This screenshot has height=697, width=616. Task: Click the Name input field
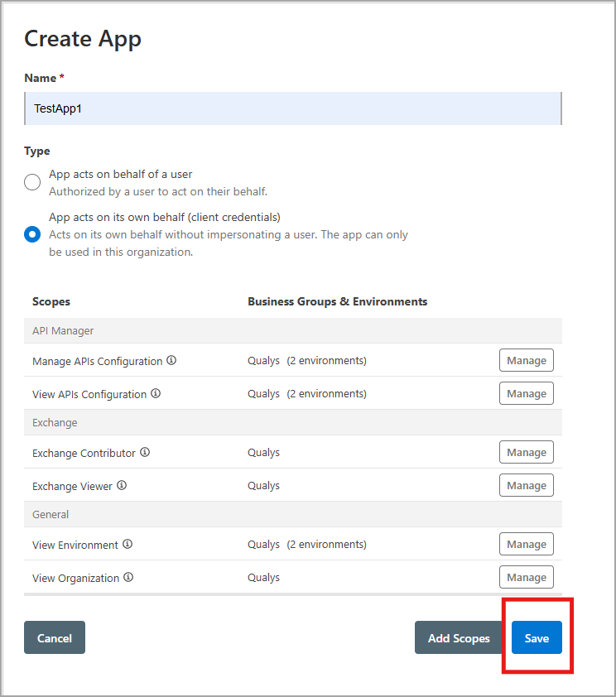[293, 108]
